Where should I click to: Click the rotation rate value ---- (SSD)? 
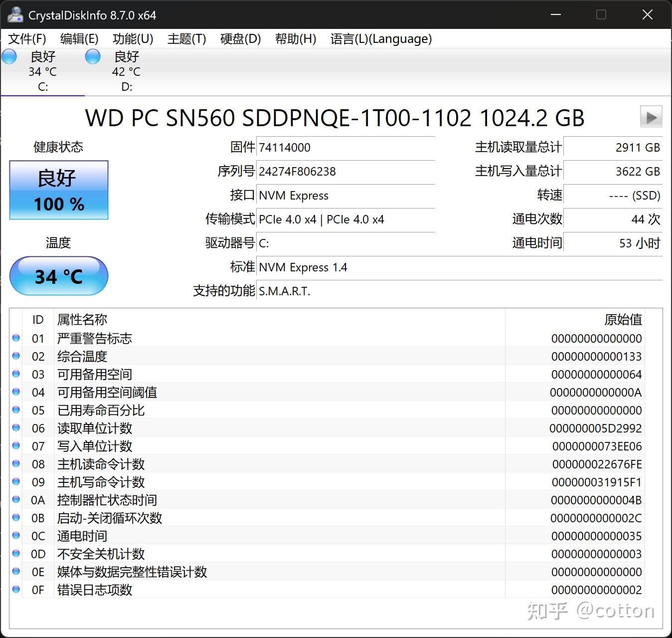pos(613,196)
